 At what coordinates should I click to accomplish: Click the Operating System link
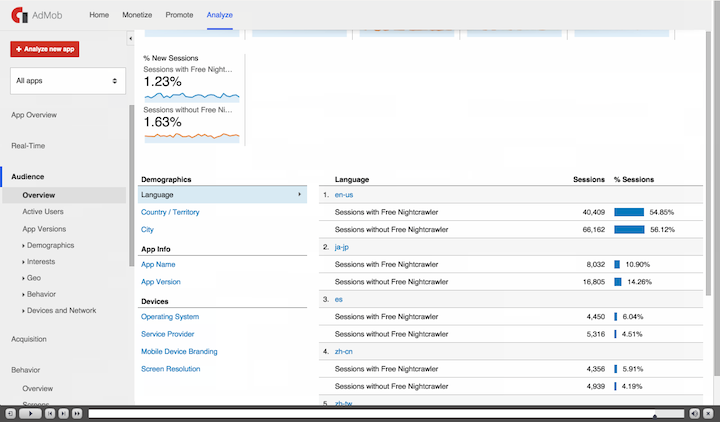170,317
